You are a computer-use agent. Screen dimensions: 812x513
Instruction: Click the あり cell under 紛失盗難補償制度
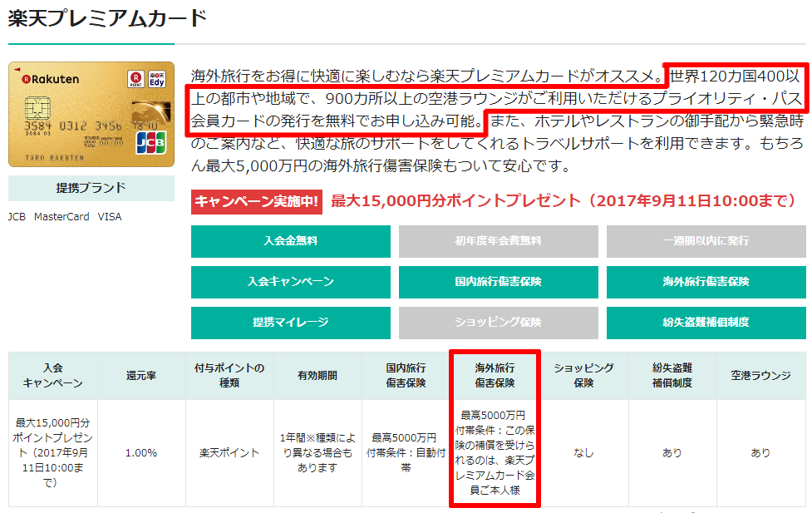pyautogui.click(x=672, y=453)
